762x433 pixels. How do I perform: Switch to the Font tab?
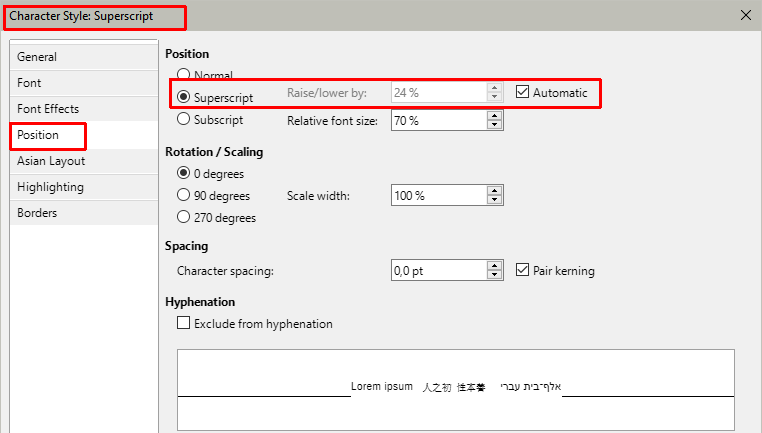30,83
